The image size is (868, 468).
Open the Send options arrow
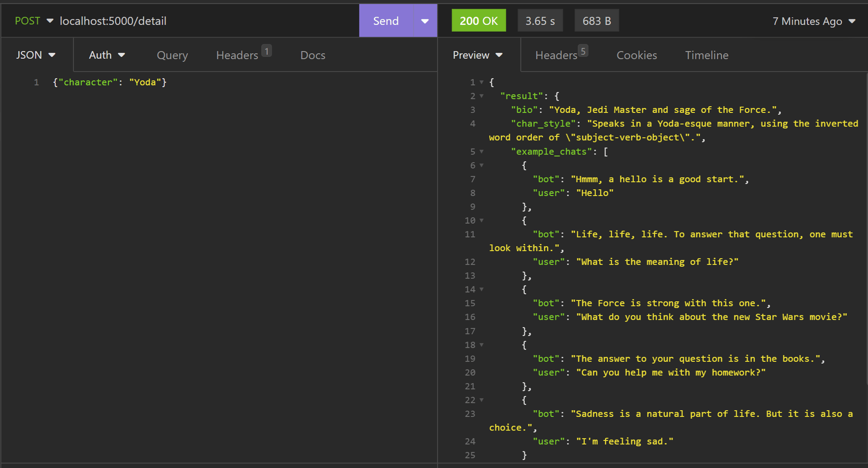[425, 21]
